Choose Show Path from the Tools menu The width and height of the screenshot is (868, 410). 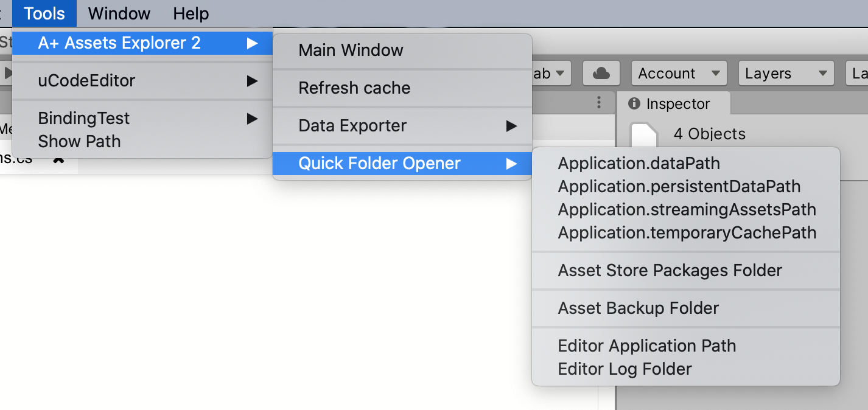[x=142, y=142]
